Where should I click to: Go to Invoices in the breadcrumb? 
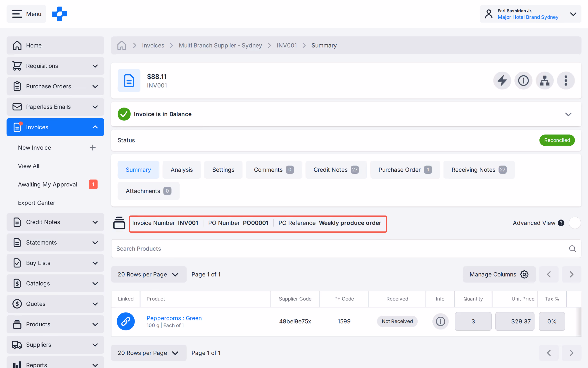[153, 45]
